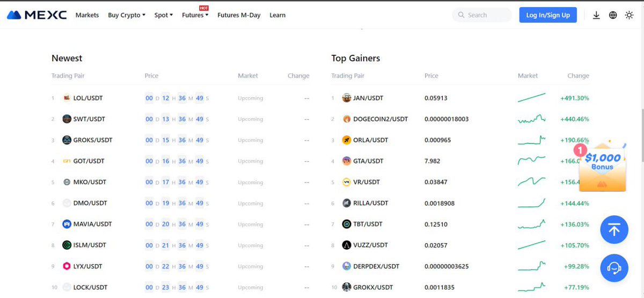Click the +136.03% change value
The width and height of the screenshot is (644, 298).
coord(575,224)
